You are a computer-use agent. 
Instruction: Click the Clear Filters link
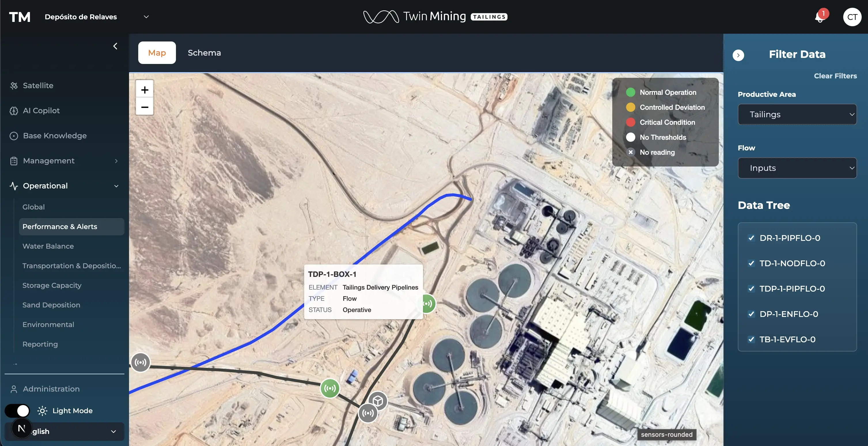coord(835,76)
